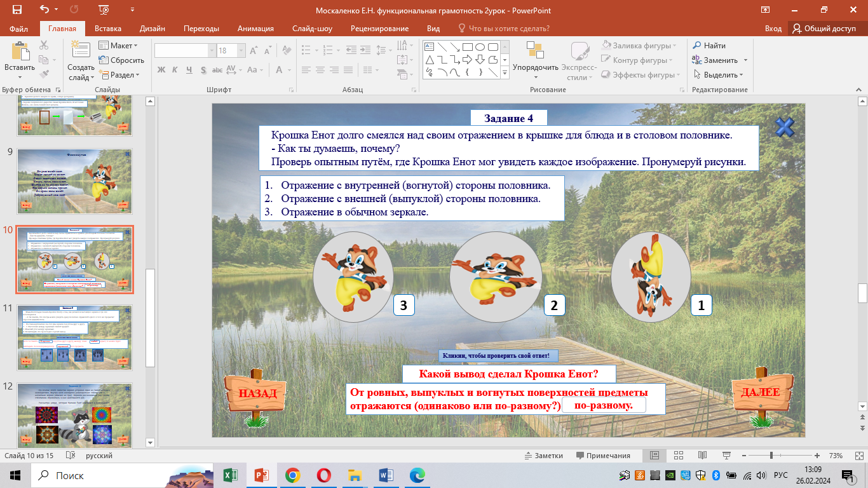Expand the Вставить paste options arrow
Screen dimensions: 868x488
[x=20, y=76]
